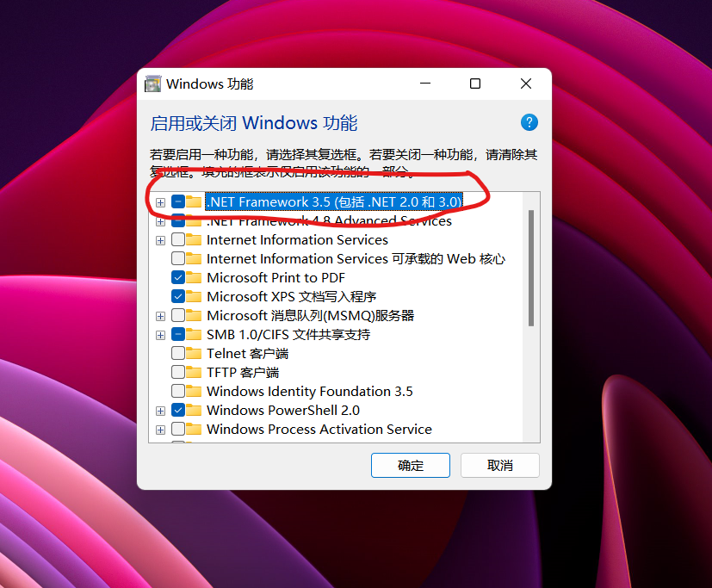712x588 pixels.
Task: Click the folder icon beside Microsoft XPS 文档写入程序
Action: [194, 296]
